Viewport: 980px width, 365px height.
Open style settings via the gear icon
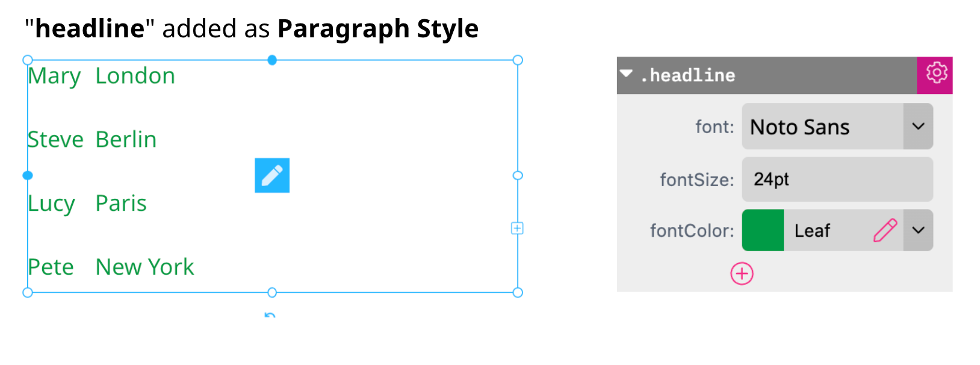tap(935, 75)
